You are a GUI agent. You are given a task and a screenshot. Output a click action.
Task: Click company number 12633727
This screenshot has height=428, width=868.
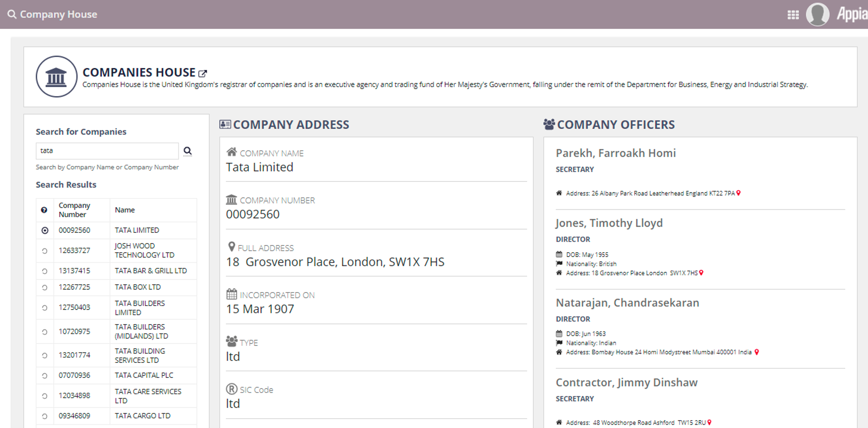[x=74, y=250]
